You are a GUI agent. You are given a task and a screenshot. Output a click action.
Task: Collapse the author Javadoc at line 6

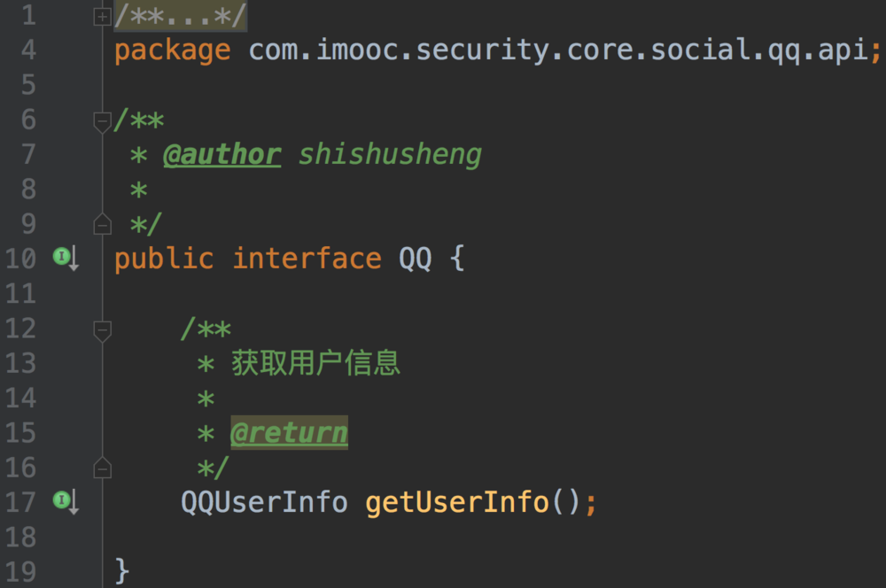102,121
